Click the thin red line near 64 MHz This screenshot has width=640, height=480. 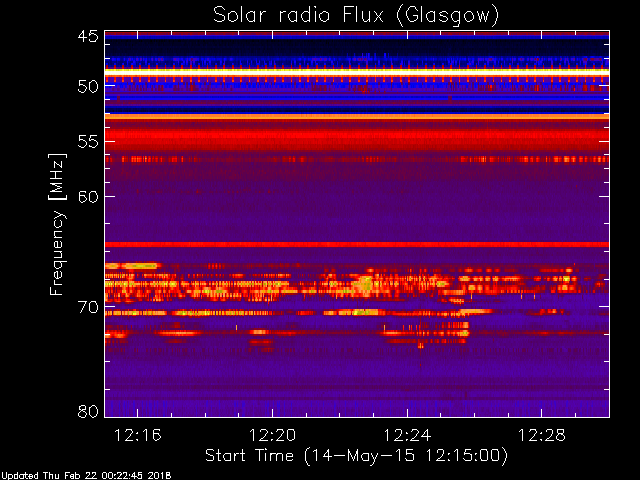coord(357,244)
